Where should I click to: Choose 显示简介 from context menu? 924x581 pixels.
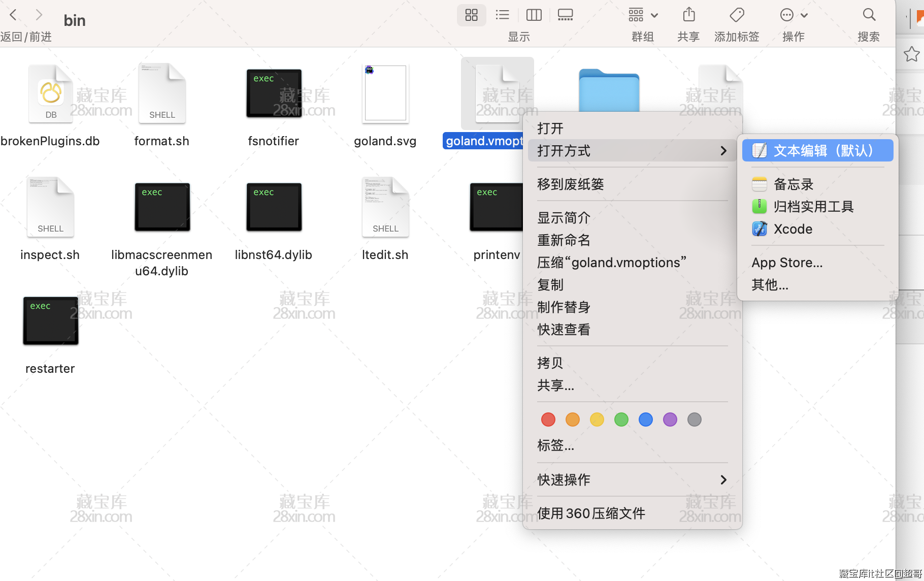tap(564, 218)
